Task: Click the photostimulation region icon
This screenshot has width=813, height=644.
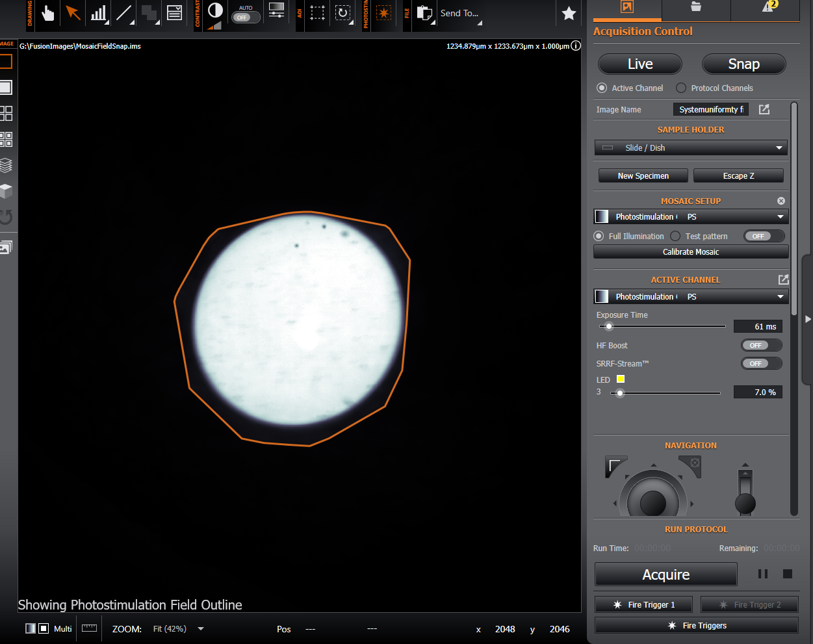Action: (384, 13)
